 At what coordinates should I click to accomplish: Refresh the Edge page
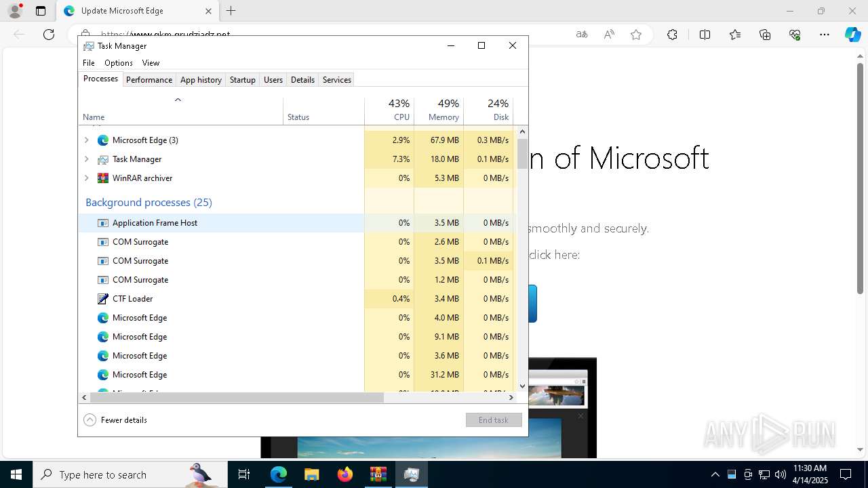point(49,35)
